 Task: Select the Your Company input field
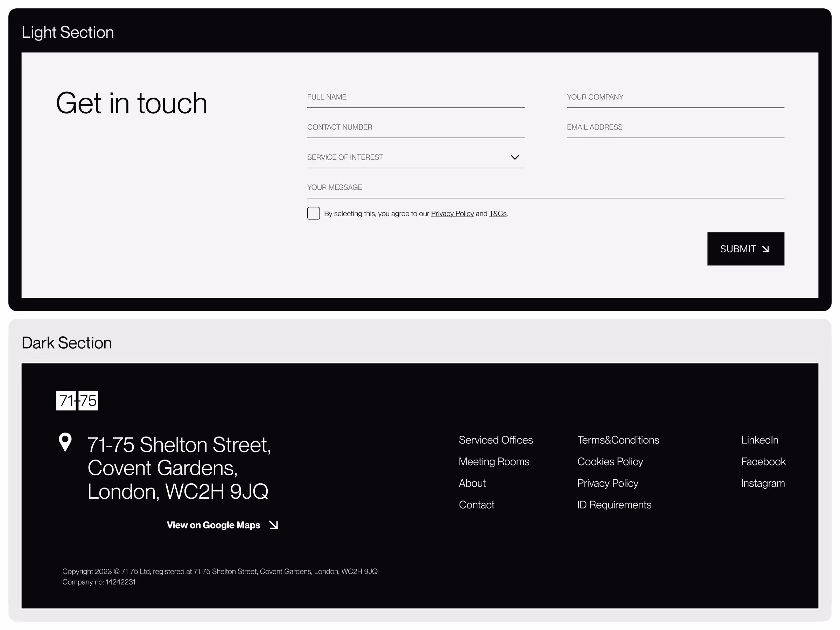675,97
